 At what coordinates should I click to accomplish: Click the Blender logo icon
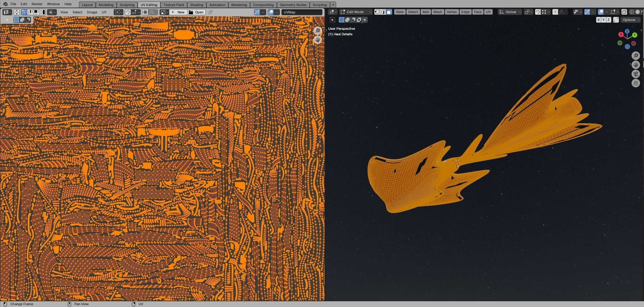click(x=5, y=4)
